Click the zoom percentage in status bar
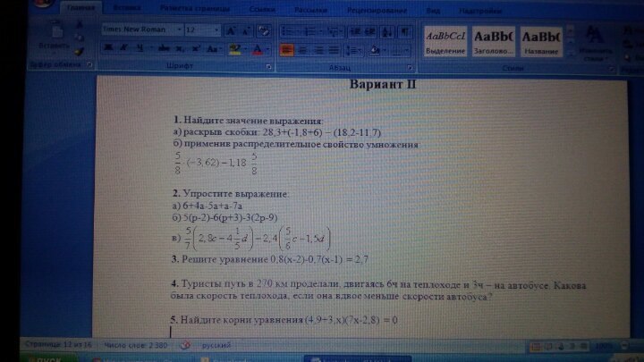This screenshot has height=362, width=644. coord(604,347)
